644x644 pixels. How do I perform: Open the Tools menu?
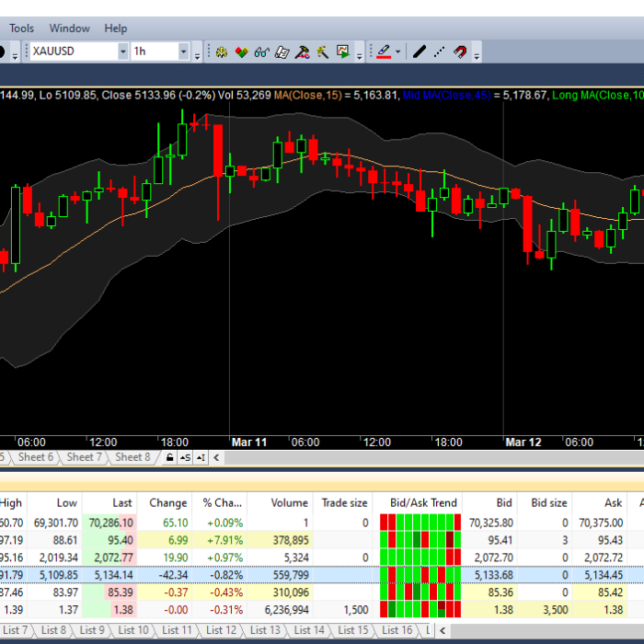pyautogui.click(x=21, y=29)
